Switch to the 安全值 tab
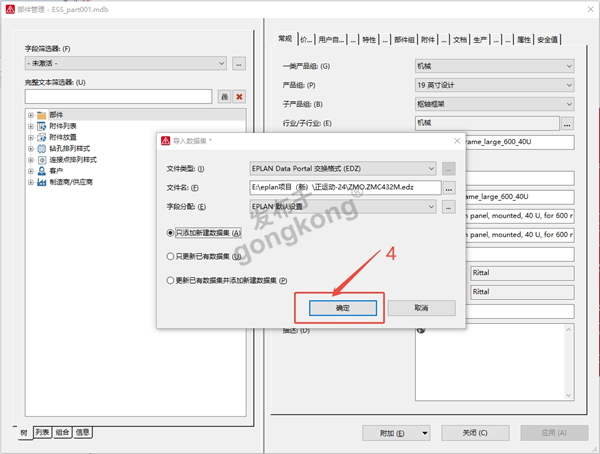Image resolution: width=600 pixels, height=454 pixels. point(547,39)
